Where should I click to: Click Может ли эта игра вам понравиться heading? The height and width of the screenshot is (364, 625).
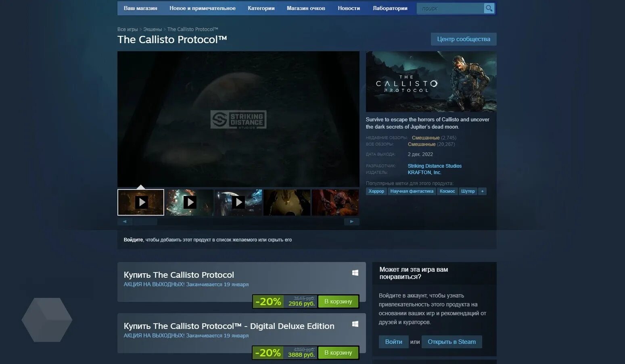coord(414,273)
